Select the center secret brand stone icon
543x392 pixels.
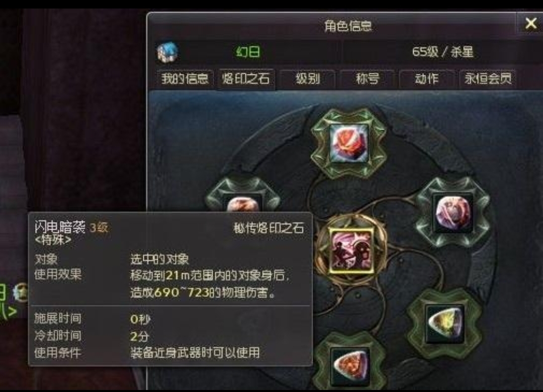351,251
